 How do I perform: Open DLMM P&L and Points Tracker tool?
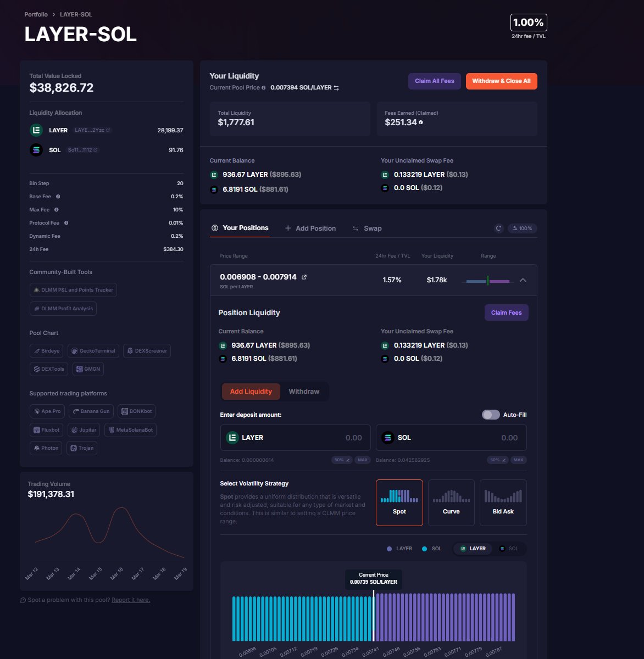(x=73, y=290)
